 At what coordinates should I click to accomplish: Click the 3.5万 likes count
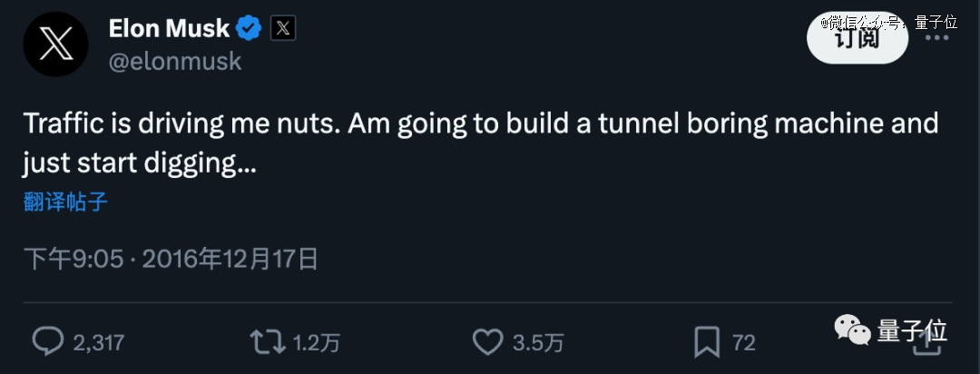point(538,343)
